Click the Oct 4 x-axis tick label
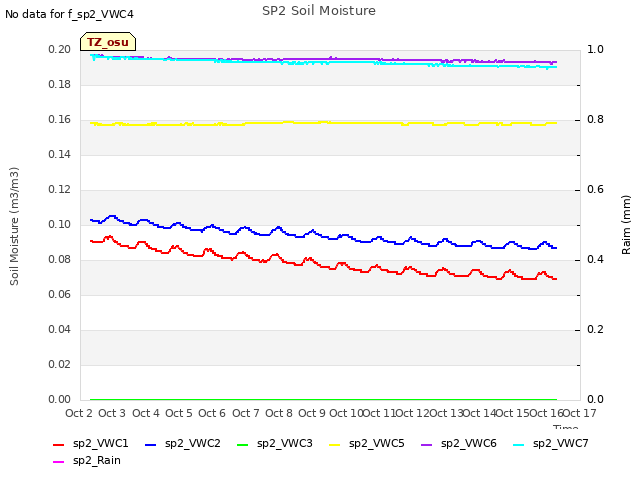 (x=145, y=413)
